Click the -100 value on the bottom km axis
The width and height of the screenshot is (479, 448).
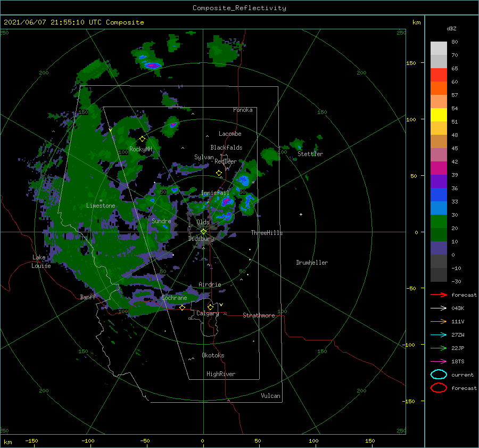(88, 441)
